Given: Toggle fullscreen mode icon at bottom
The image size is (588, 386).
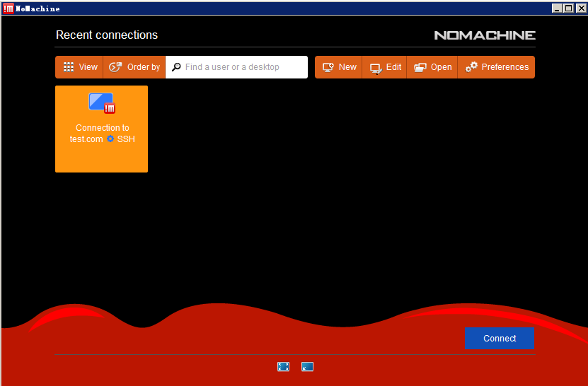Looking at the screenshot, I should tap(284, 366).
